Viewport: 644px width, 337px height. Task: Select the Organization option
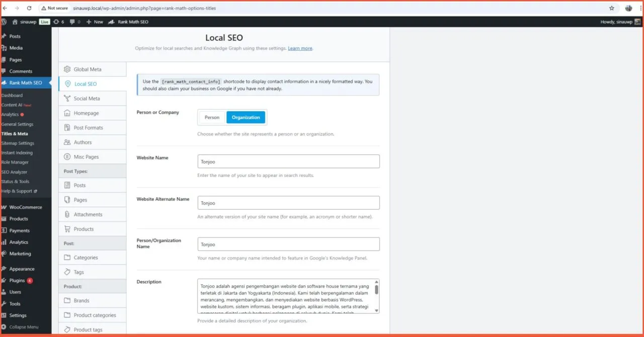click(x=246, y=117)
